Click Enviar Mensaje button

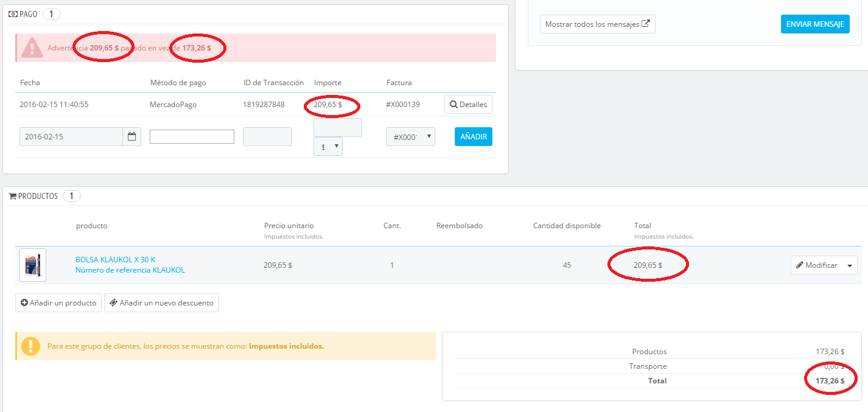(815, 24)
